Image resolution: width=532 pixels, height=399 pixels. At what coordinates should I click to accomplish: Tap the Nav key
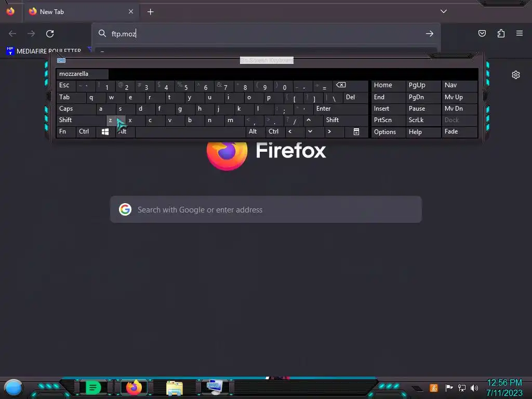[459, 86]
